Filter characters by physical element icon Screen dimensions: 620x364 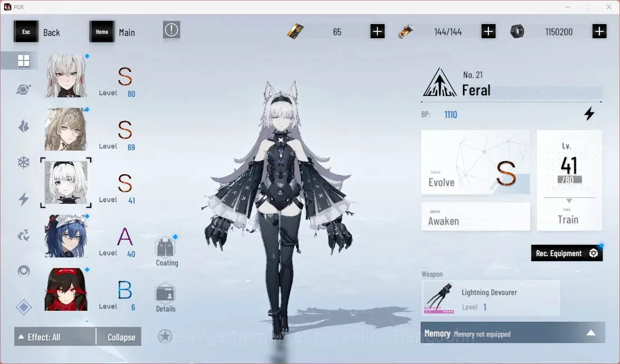24,90
